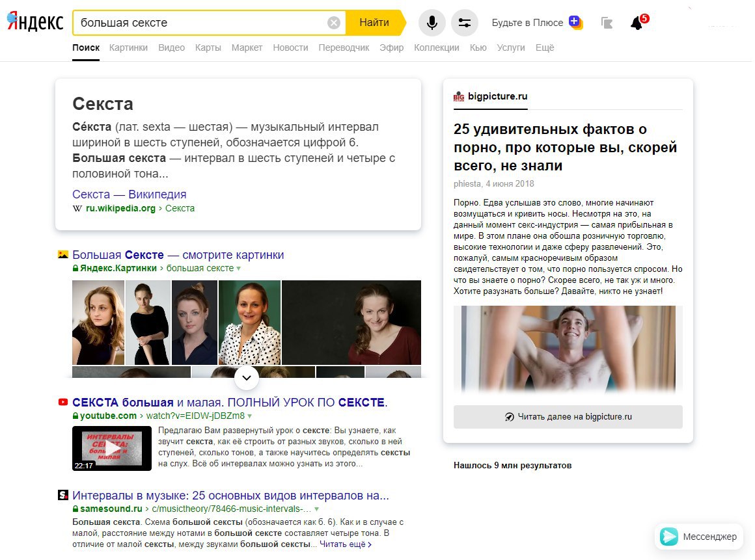
Task: Open the large thumbnail of woman in maroon top
Action: (351, 323)
